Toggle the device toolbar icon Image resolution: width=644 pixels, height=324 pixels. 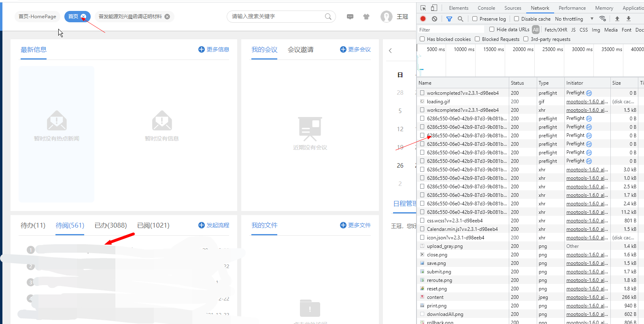tap(434, 8)
